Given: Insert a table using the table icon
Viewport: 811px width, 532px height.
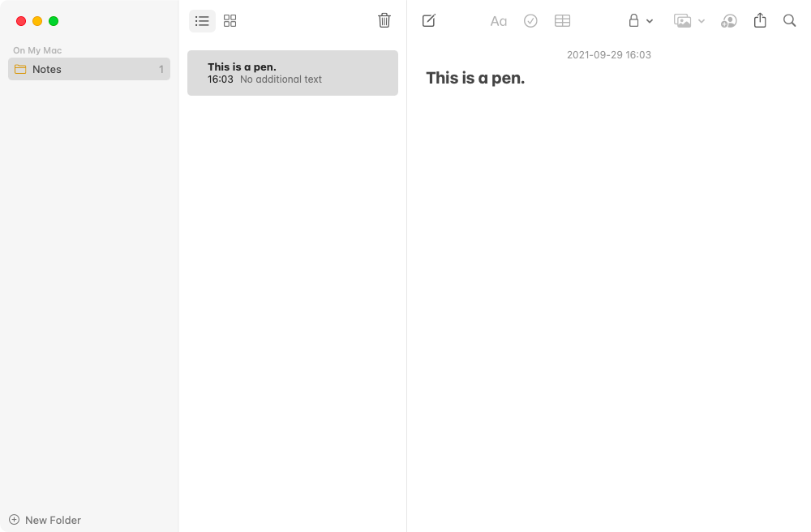Looking at the screenshot, I should (562, 21).
